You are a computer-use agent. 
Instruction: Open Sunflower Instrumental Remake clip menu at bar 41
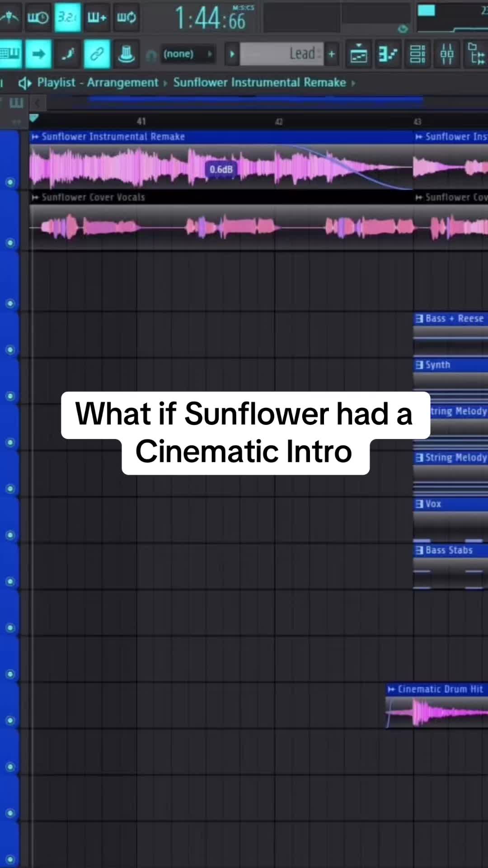pos(35,137)
